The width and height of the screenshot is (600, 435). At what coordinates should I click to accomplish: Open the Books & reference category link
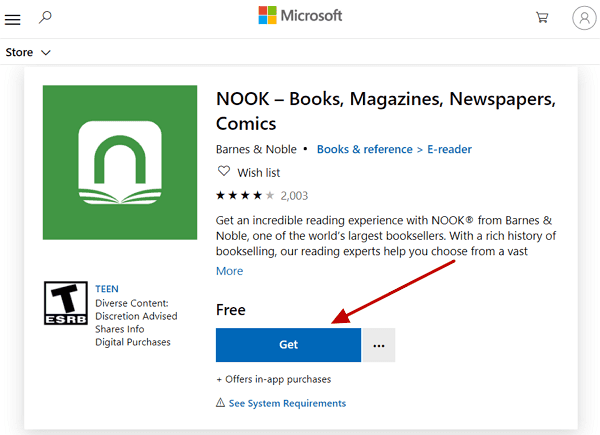[x=364, y=149]
